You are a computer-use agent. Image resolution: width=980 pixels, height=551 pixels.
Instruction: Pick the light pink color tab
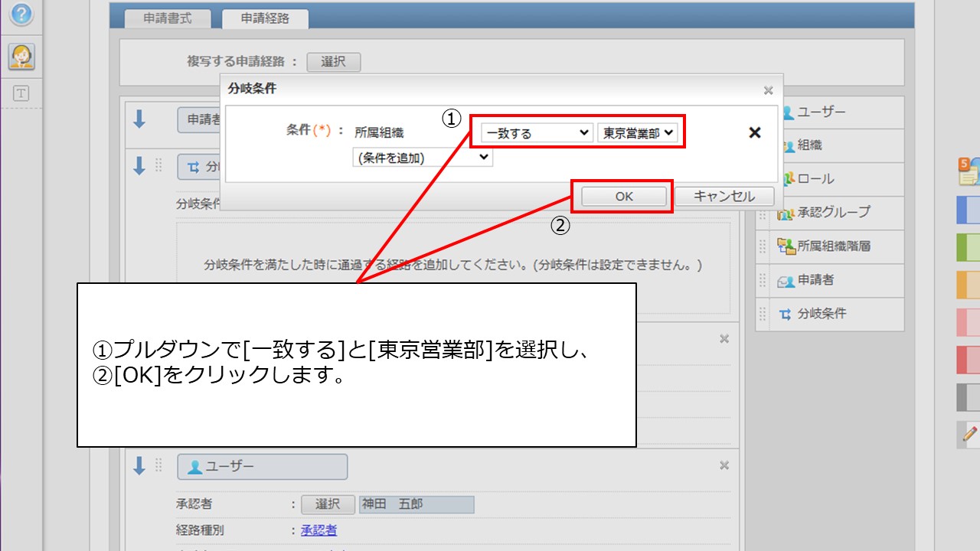point(969,322)
